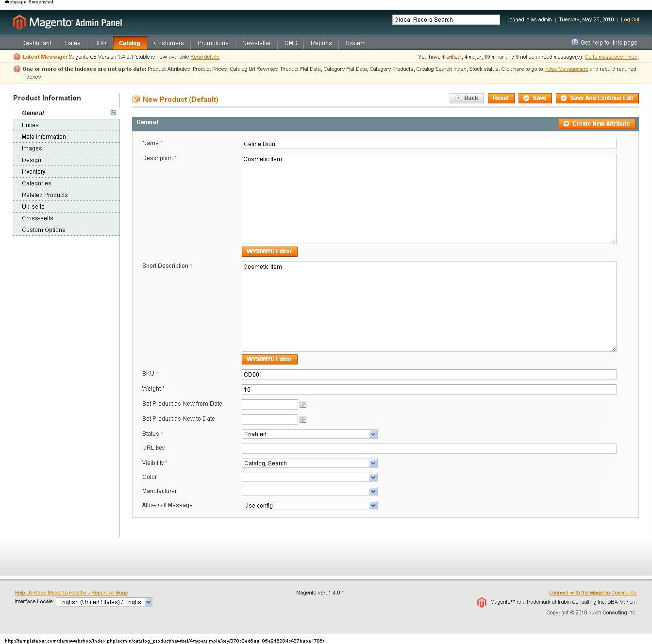The image size is (652, 644).
Task: Switch to the Catalog menu tab
Action: click(130, 43)
